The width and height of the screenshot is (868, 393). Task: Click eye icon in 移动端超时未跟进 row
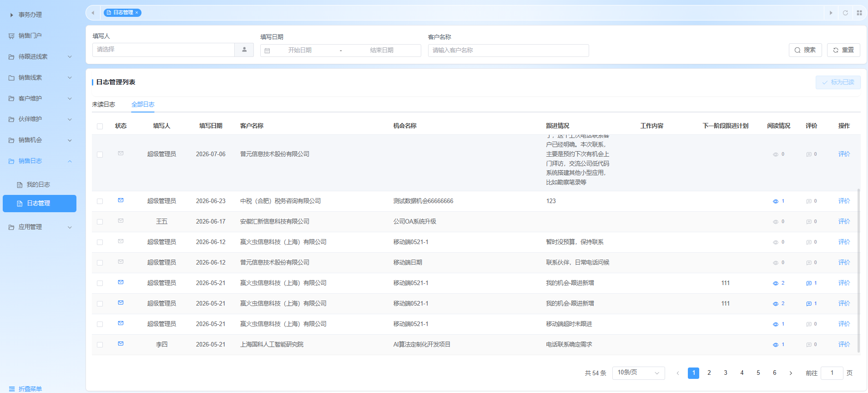click(776, 324)
